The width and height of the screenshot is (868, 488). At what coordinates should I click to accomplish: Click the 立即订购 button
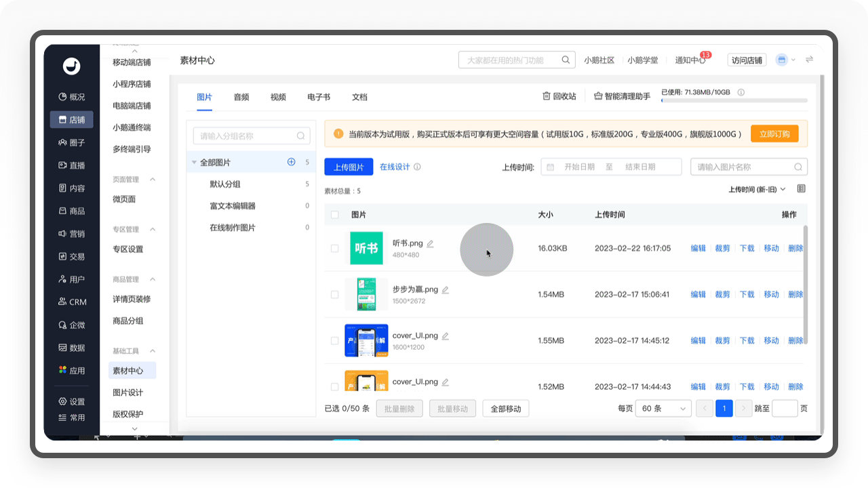tap(774, 134)
